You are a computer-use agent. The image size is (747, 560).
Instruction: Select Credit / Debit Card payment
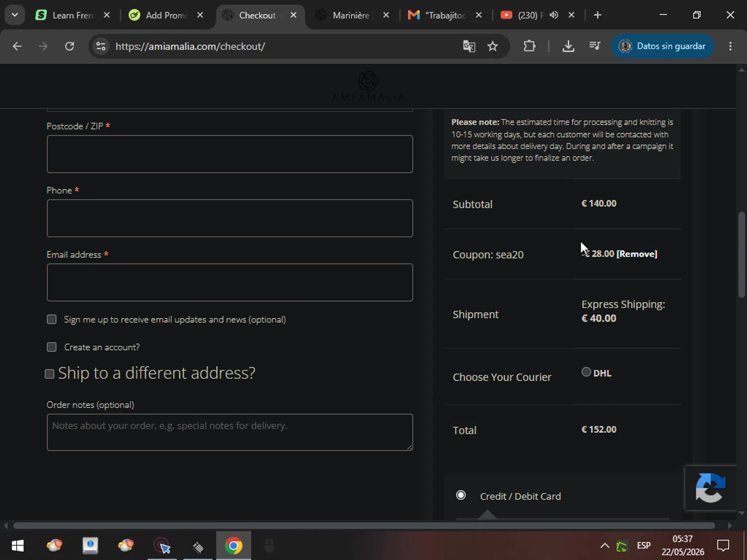tap(461, 495)
